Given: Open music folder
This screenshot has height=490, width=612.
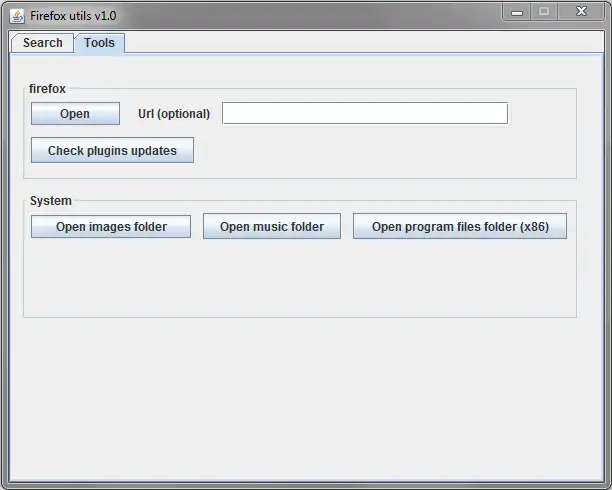Looking at the screenshot, I should pyautogui.click(x=272, y=226).
